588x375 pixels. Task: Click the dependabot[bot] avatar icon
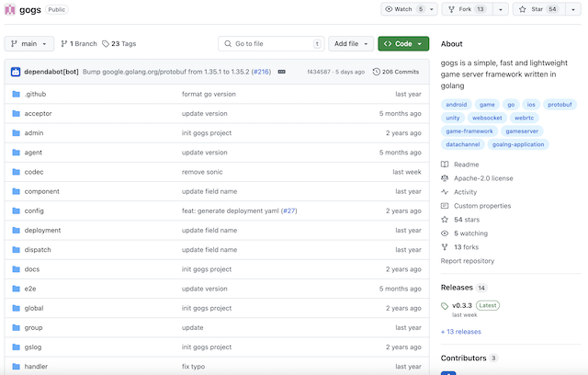pos(16,72)
